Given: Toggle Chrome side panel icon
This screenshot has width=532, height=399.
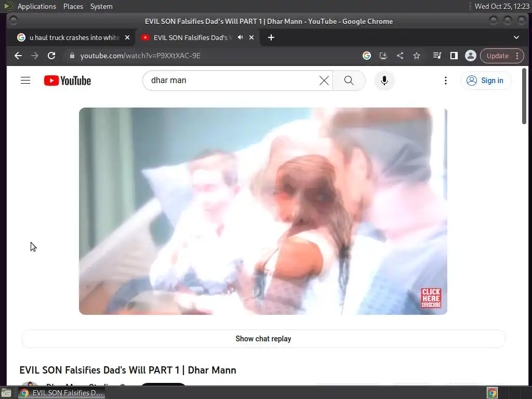Looking at the screenshot, I should [454, 56].
